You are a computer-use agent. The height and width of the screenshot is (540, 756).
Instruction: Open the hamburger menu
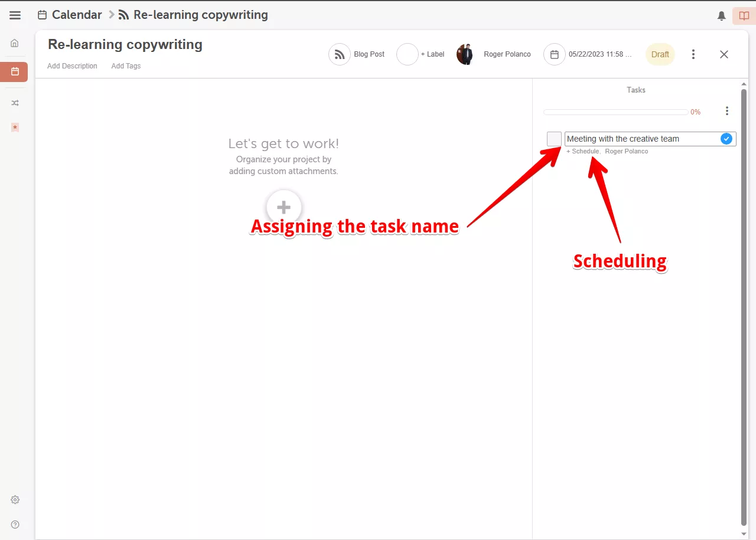[15, 15]
